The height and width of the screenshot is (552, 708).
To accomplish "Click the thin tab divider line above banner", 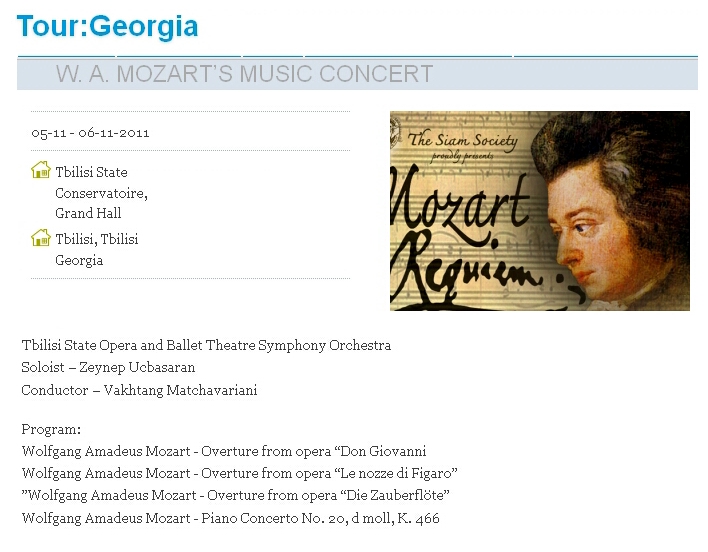I will tap(357, 56).
